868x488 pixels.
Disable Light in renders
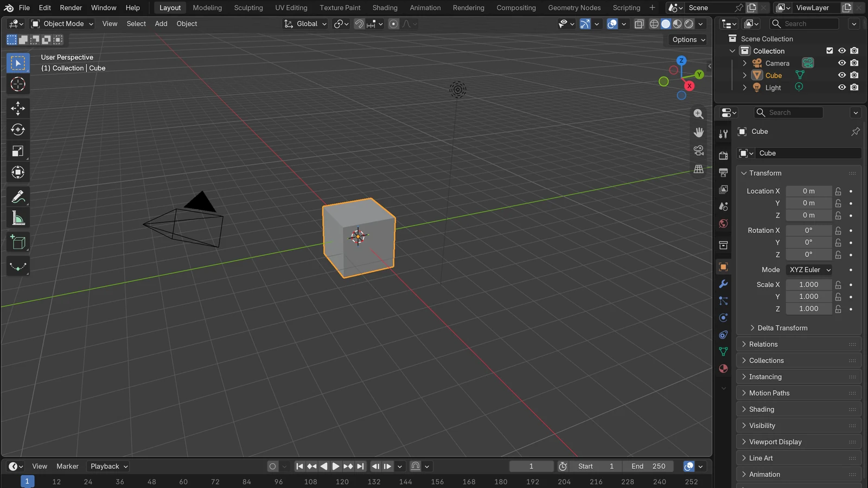click(x=854, y=87)
